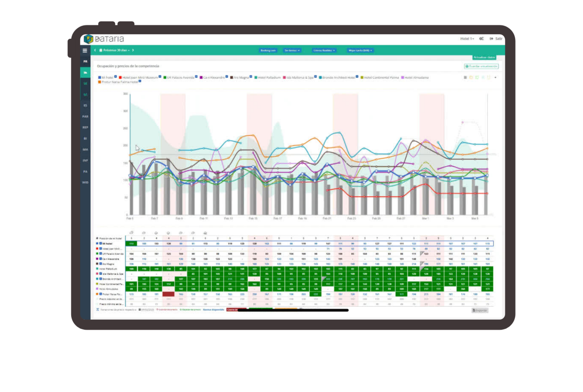Screen dimensions: 583x392
Task: Click the Guardar visualización button
Action: (481, 66)
